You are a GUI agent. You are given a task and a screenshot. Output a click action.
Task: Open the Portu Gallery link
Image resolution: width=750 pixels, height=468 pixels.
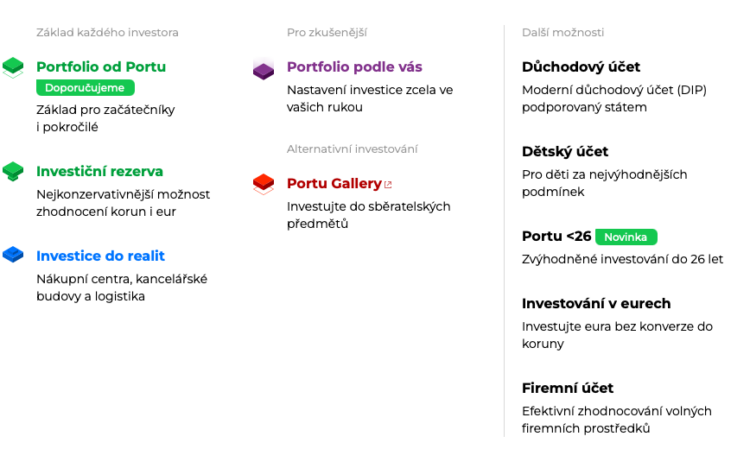[334, 183]
